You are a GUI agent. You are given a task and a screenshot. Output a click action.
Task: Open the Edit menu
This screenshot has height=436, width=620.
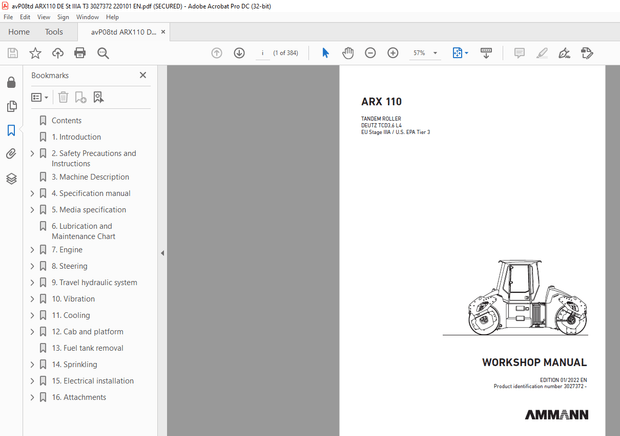[25, 17]
